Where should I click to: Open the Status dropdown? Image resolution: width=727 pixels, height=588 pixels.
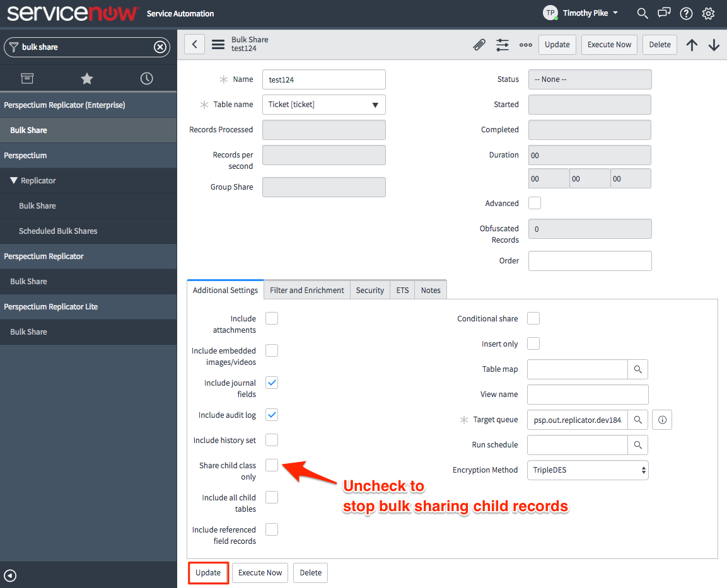tap(590, 79)
